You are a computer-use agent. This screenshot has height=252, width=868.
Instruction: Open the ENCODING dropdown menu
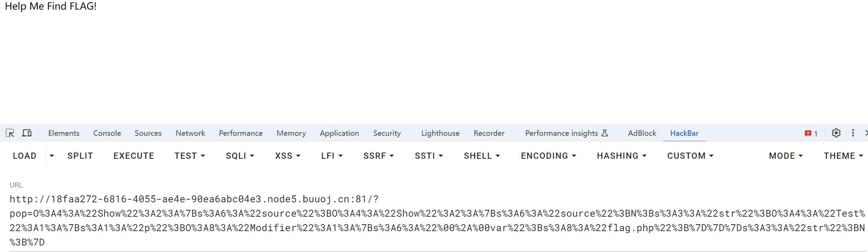click(548, 156)
